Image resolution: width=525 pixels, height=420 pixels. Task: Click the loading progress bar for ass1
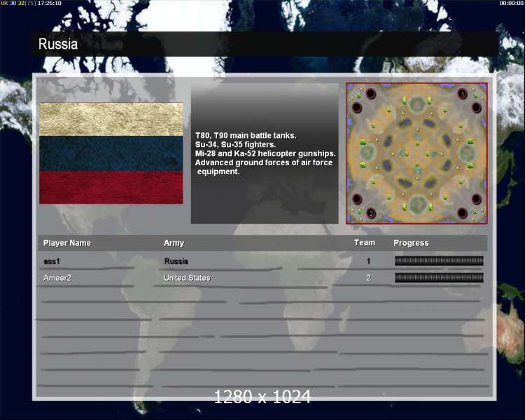pyautogui.click(x=439, y=261)
